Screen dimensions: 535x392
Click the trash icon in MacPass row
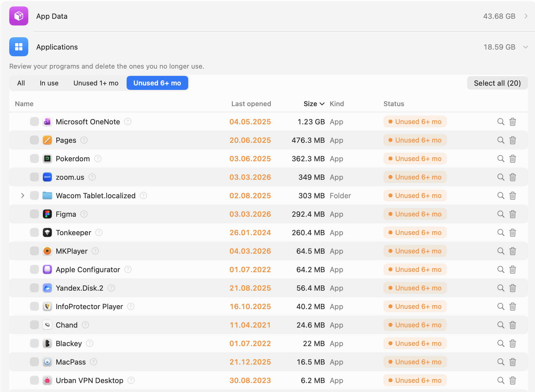click(513, 362)
